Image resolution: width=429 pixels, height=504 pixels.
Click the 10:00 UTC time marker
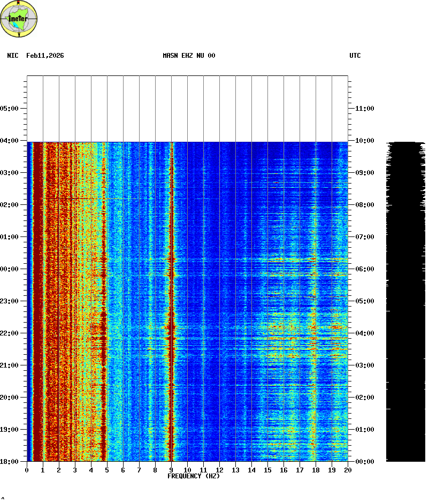pyautogui.click(x=364, y=141)
